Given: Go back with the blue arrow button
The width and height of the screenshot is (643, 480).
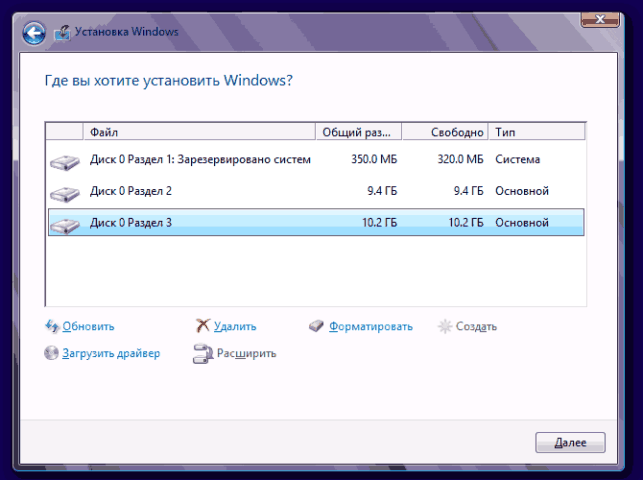Looking at the screenshot, I should pyautogui.click(x=34, y=33).
